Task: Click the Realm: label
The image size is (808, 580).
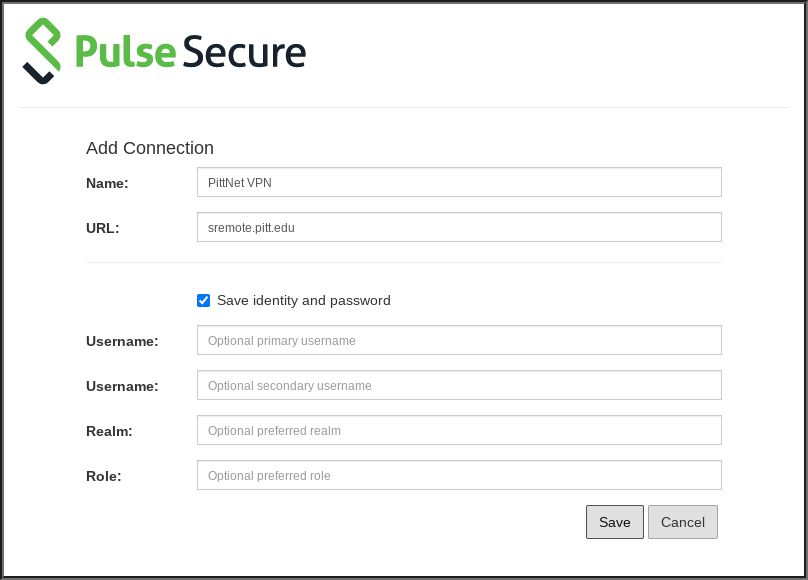Action: [x=109, y=431]
